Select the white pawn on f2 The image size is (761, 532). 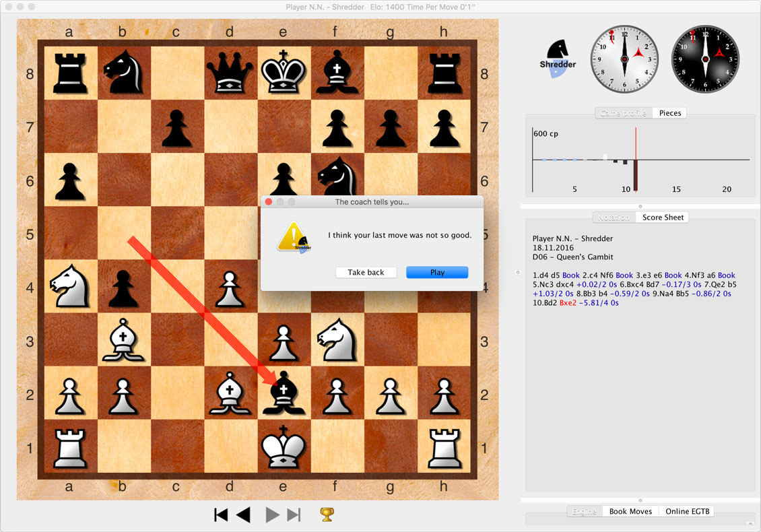tap(337, 396)
